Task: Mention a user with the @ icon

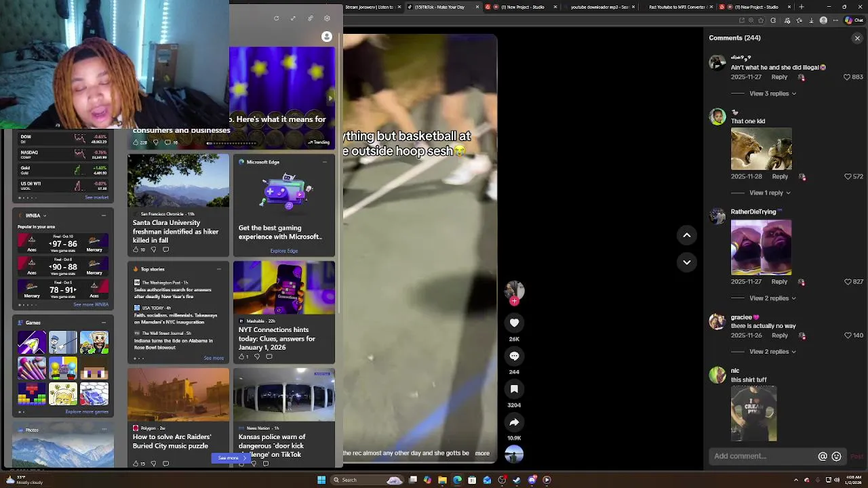Action: [823, 457]
